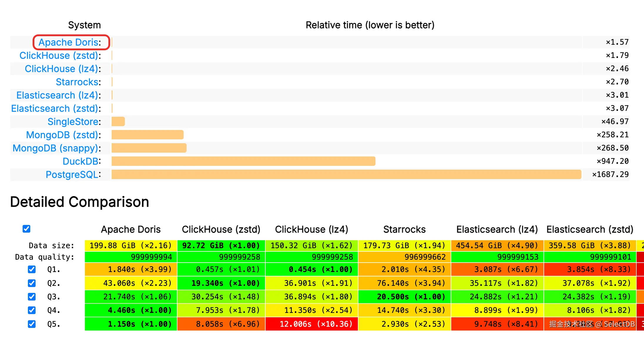Toggle the Q3 row checkbox
The width and height of the screenshot is (644, 337).
coord(32,297)
